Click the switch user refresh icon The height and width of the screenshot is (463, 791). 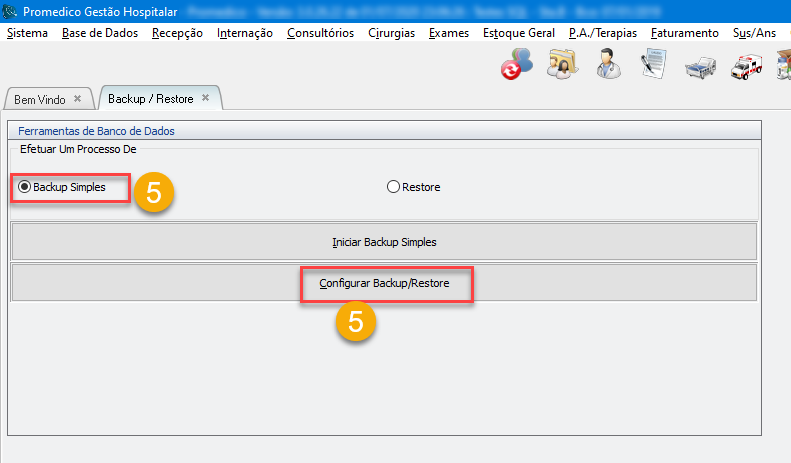tap(518, 66)
